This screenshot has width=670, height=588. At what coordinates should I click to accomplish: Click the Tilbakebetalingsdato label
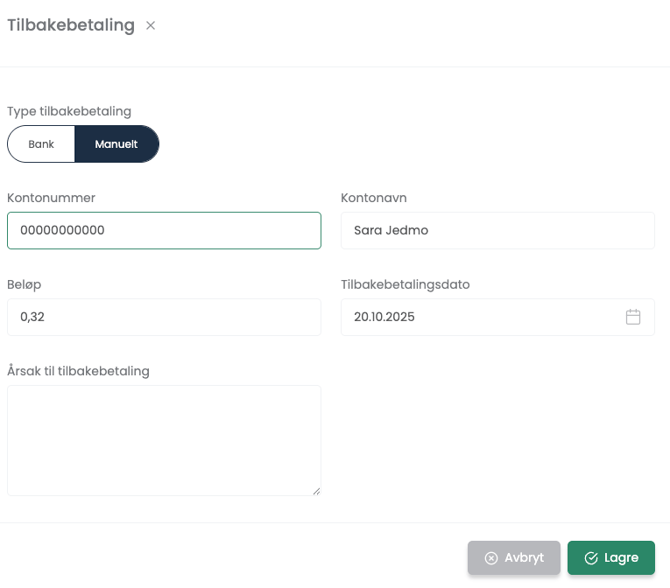(405, 284)
